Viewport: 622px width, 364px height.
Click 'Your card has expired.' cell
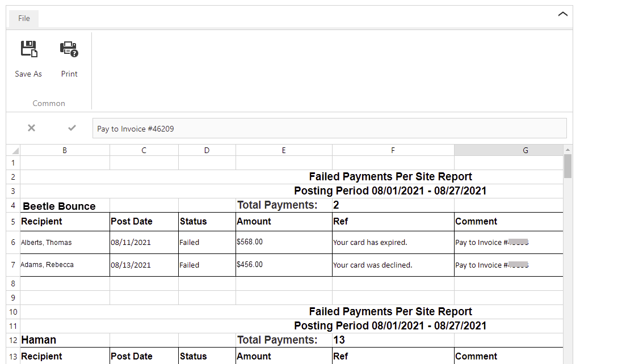[393, 242]
